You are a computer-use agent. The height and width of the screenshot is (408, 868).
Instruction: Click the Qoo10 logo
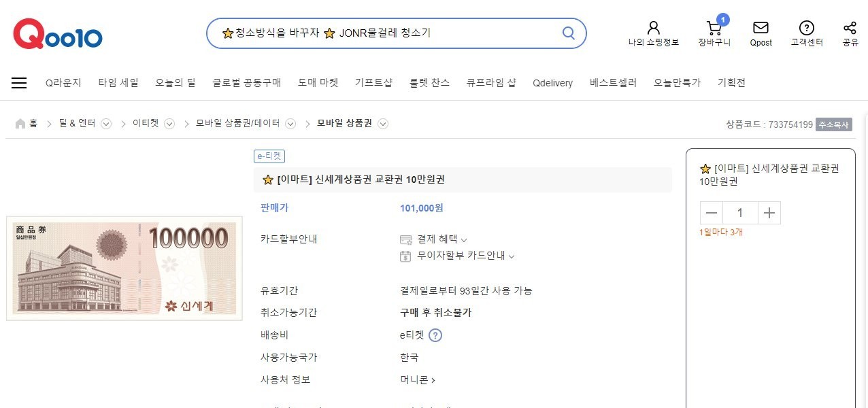(58, 34)
